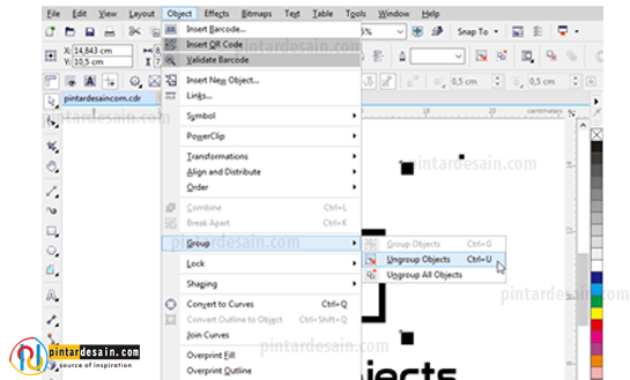
Task: Choose Links... menu entry
Action: 262,96
